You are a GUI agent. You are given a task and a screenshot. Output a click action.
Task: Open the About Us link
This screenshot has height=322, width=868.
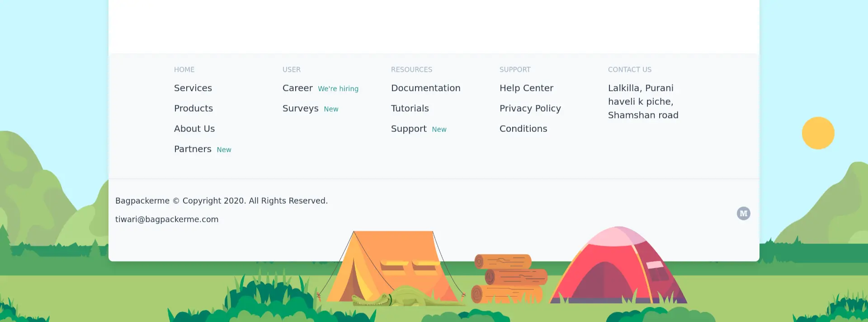click(194, 129)
